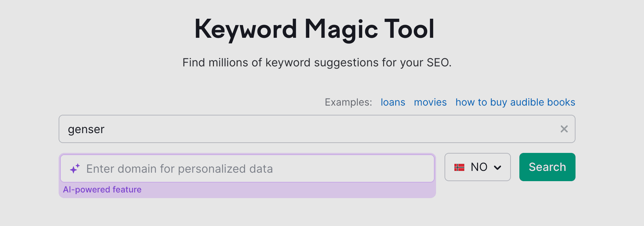
Task: Clear the keyword field with the X icon
Action: click(564, 129)
